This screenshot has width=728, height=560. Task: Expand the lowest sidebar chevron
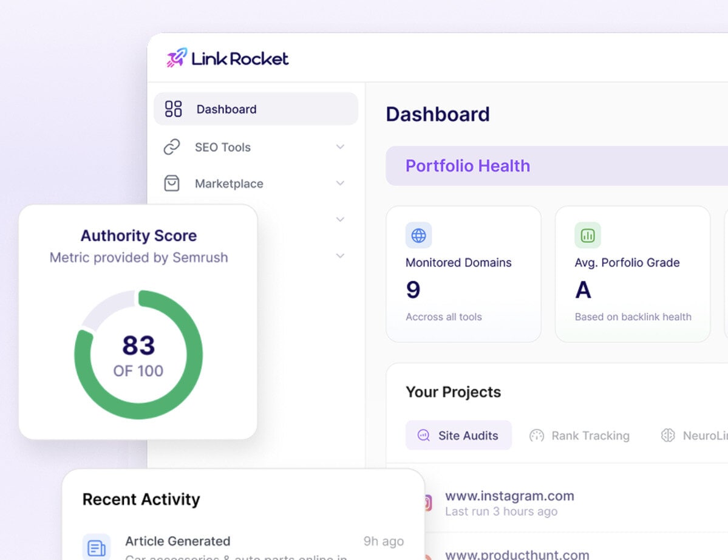[341, 256]
